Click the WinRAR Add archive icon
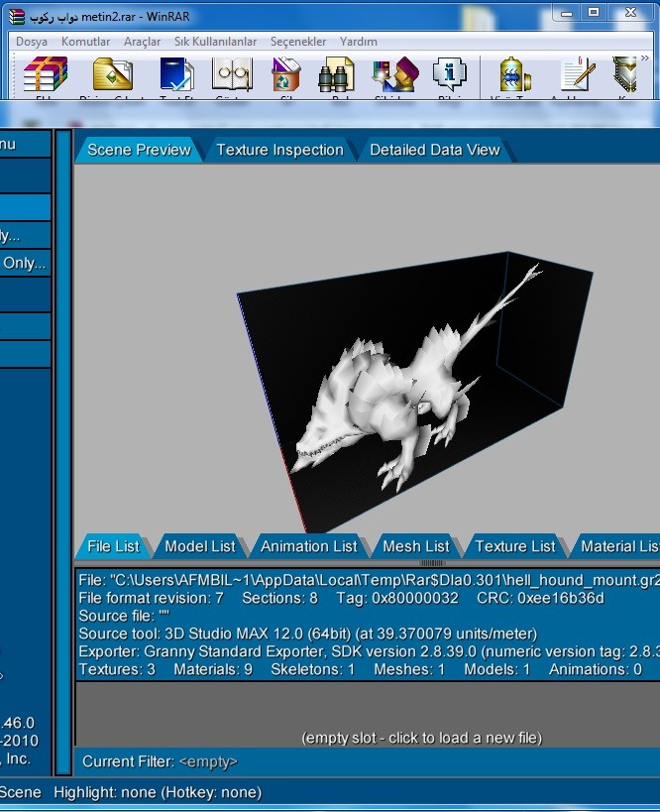Image resolution: width=660 pixels, height=812 pixels. [x=46, y=74]
